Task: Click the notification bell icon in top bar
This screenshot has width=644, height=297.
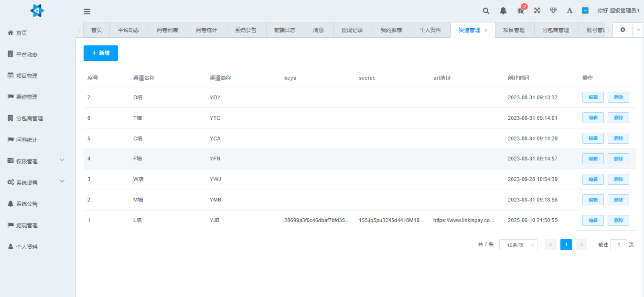Action: [x=503, y=11]
